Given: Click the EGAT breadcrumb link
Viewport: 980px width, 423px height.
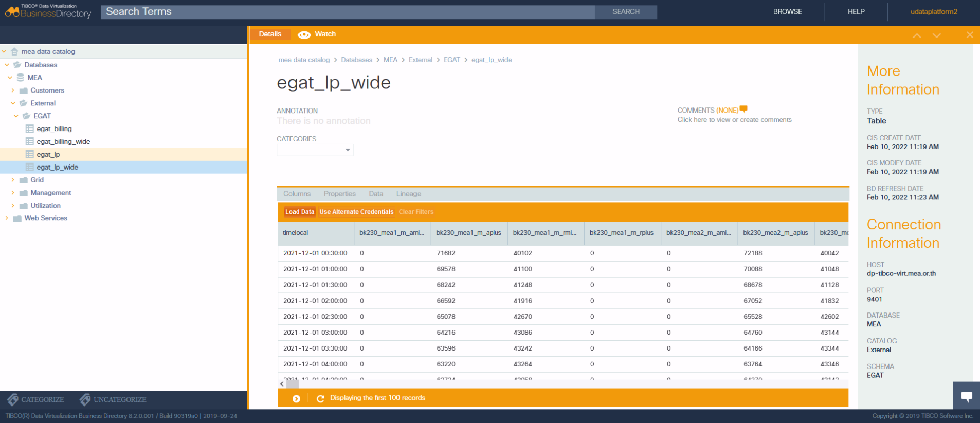Looking at the screenshot, I should (451, 60).
